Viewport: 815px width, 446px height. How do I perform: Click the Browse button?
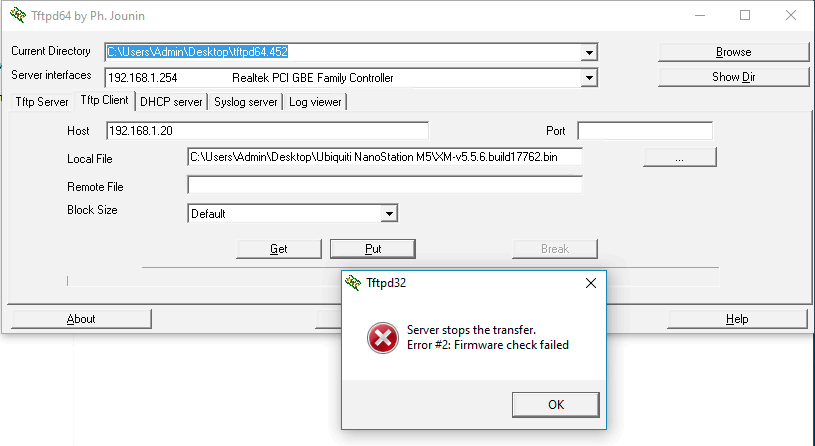[x=733, y=52]
